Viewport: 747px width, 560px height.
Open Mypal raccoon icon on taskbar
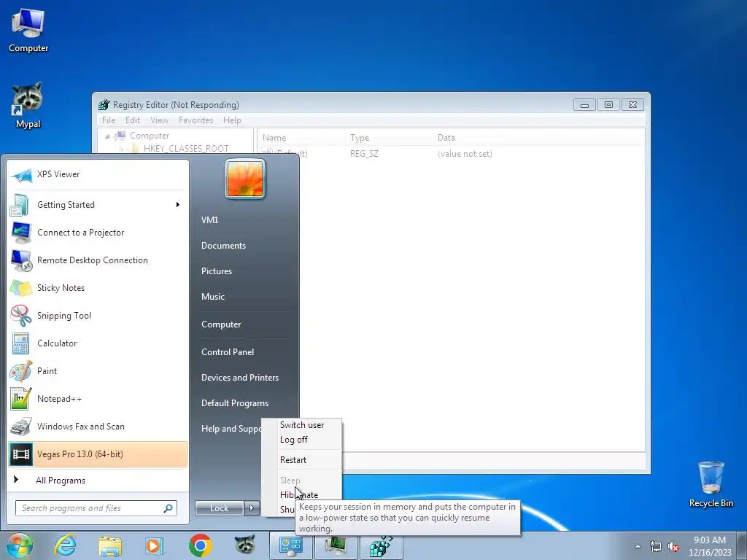pos(245,545)
